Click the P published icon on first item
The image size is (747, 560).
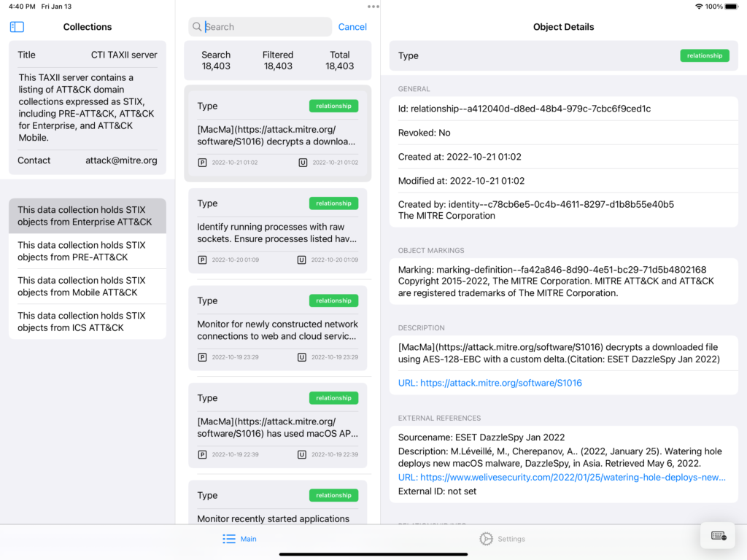pyautogui.click(x=202, y=162)
